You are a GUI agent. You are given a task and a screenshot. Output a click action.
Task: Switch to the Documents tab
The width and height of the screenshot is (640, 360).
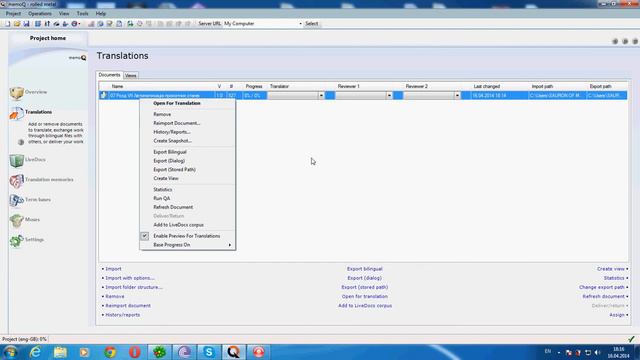pos(109,75)
